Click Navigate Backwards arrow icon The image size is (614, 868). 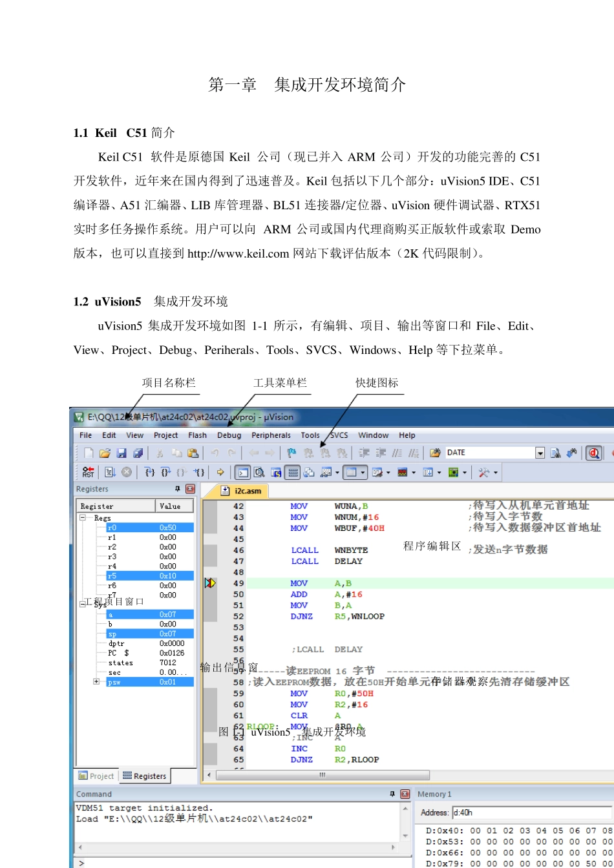pos(253,453)
